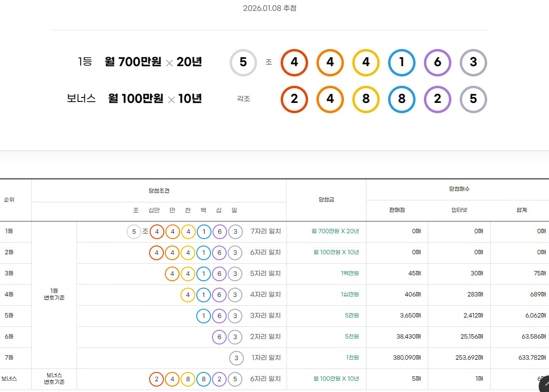Select the small yellow 4 ball in 4등 row
This screenshot has height=392, width=549.
coord(188,295)
